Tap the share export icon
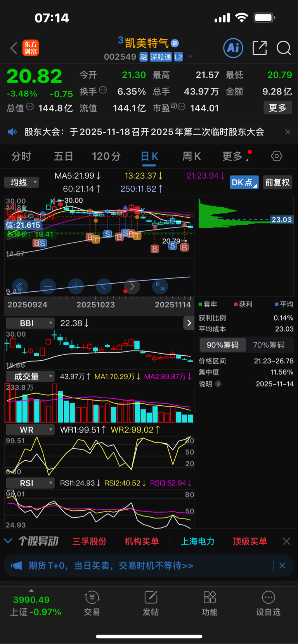Image resolution: width=298 pixels, height=644 pixels. (260, 48)
